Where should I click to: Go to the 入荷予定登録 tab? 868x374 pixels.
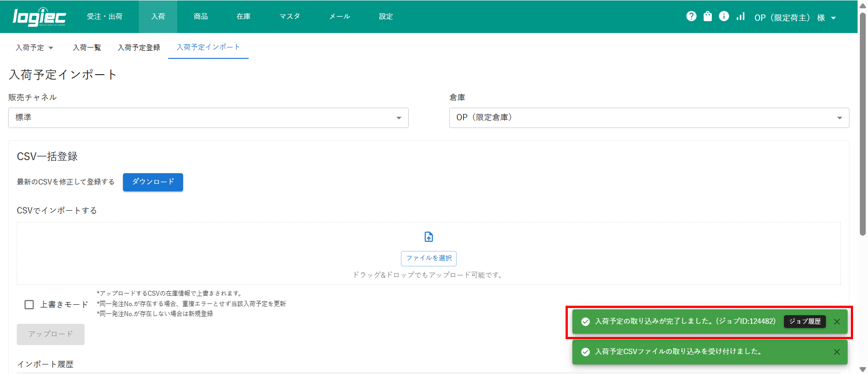point(139,47)
